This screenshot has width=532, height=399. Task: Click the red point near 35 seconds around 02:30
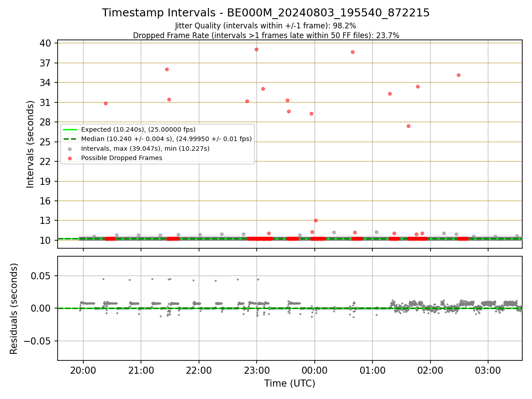[x=458, y=75]
